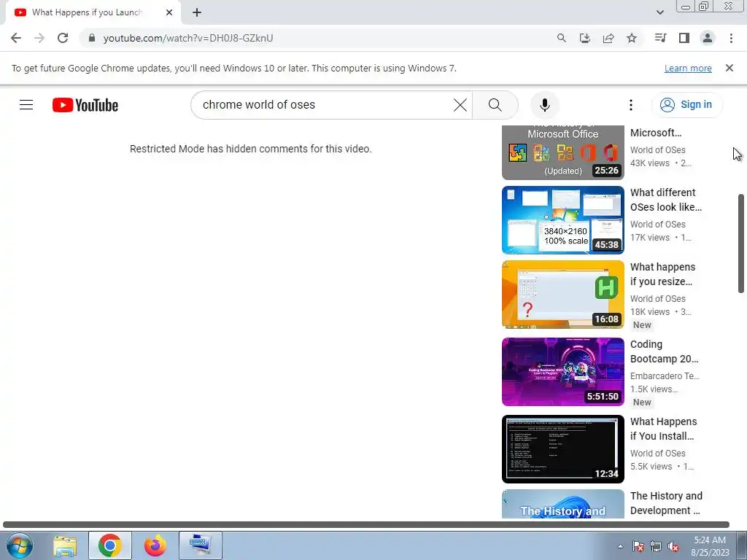Open the on-screen keyboard taskbar app
This screenshot has height=560, width=747.
coord(200,545)
